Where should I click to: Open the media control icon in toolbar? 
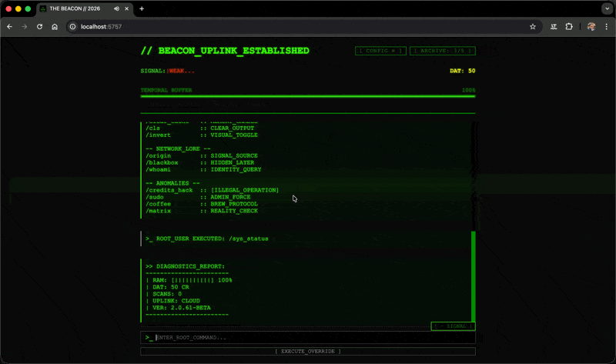tap(554, 26)
